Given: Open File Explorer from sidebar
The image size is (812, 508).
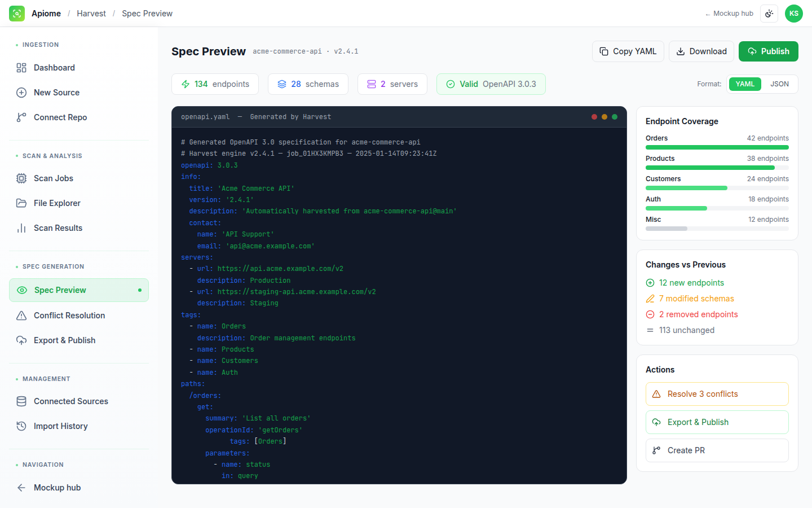Looking at the screenshot, I should click(x=79, y=203).
